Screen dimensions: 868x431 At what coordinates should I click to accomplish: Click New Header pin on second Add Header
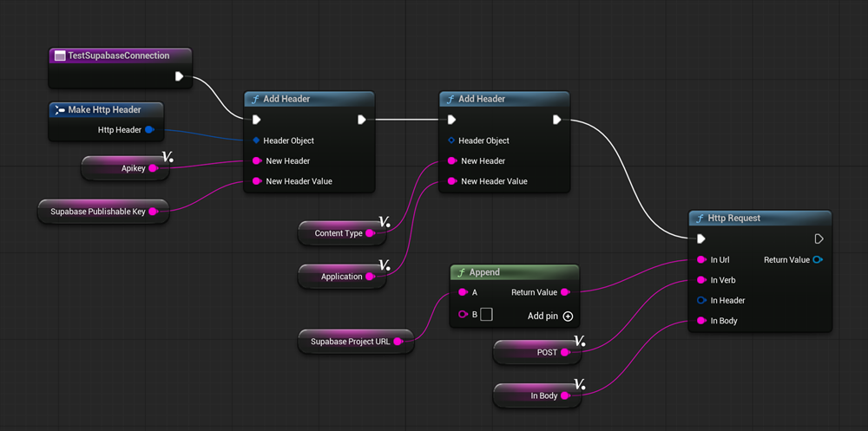[x=452, y=161]
